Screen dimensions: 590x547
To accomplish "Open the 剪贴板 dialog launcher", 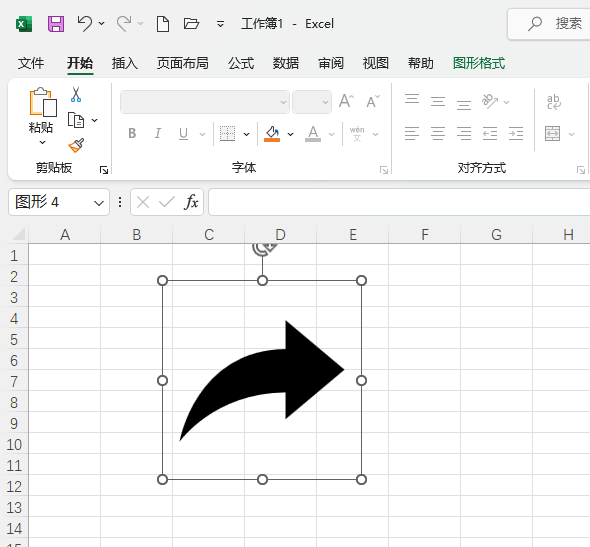I will [103, 170].
